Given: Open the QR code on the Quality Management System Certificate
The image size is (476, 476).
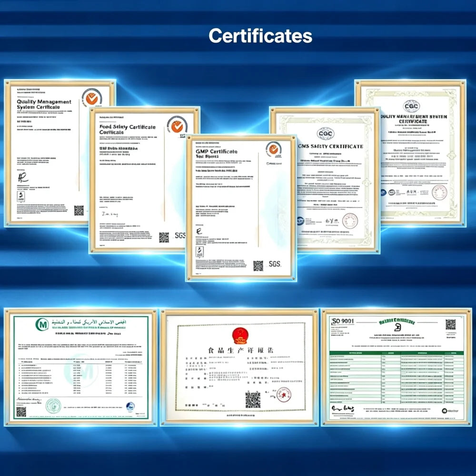Looking at the screenshot, I should coord(79,210).
